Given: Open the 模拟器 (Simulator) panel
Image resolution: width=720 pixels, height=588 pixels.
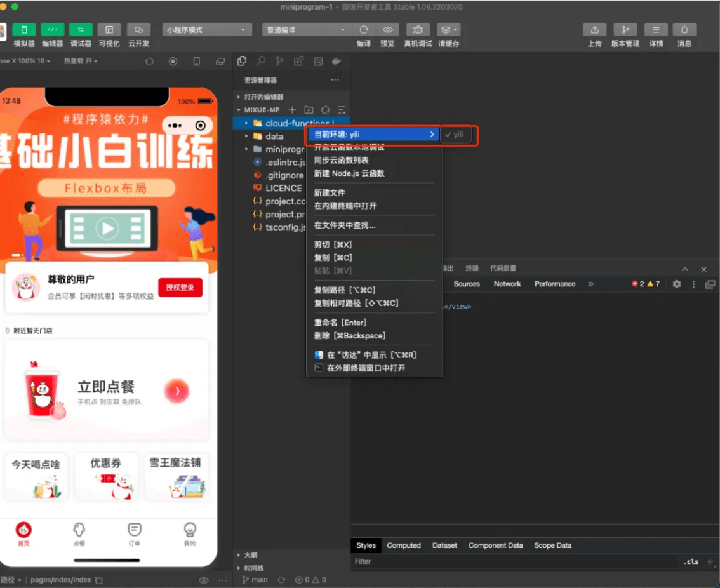Looking at the screenshot, I should click(x=23, y=35).
